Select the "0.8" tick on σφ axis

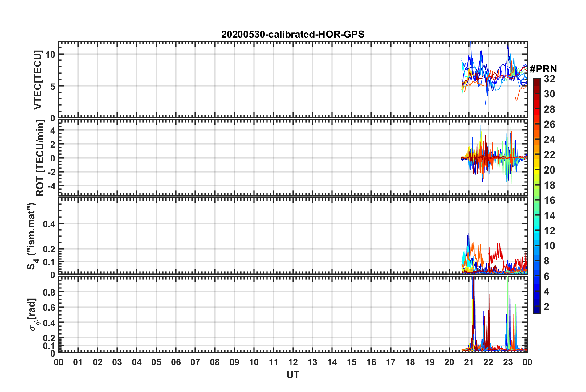(x=49, y=292)
